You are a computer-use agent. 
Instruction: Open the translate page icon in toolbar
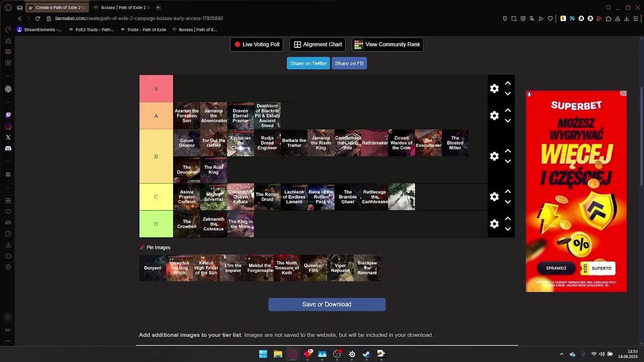coord(532,19)
